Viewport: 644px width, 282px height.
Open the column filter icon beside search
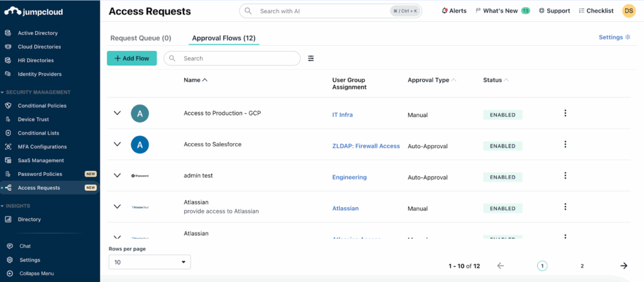click(x=311, y=58)
